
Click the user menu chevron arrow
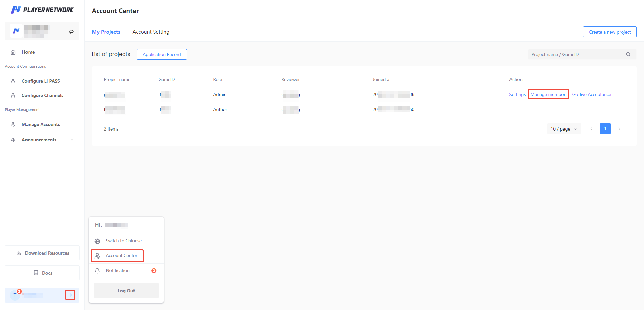click(x=70, y=295)
